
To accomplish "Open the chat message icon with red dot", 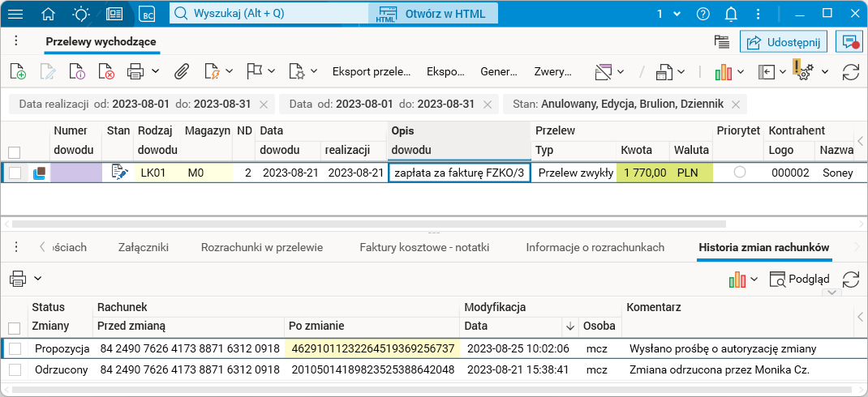I will [x=849, y=41].
